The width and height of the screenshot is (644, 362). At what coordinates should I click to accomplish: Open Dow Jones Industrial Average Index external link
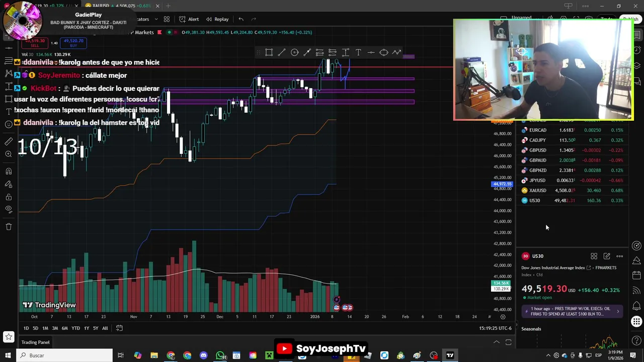pyautogui.click(x=589, y=268)
